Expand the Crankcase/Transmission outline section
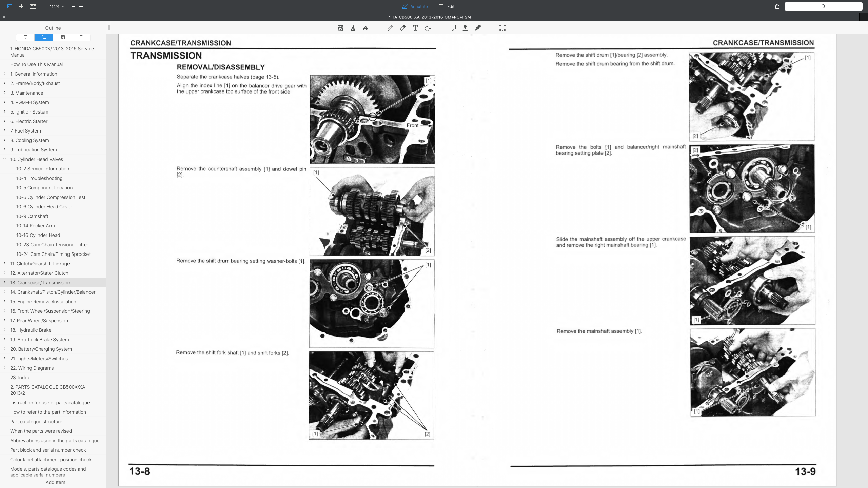The image size is (868, 488). (4, 282)
